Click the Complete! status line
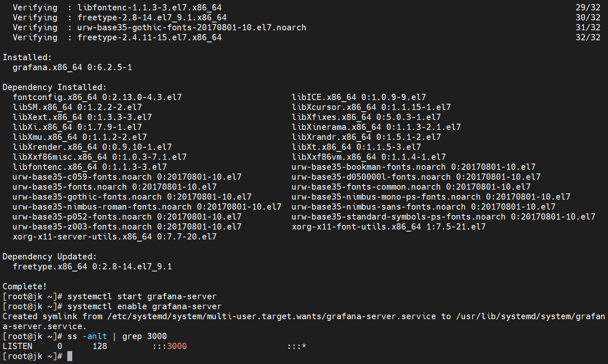Image resolution: width=608 pixels, height=364 pixels. (25, 286)
